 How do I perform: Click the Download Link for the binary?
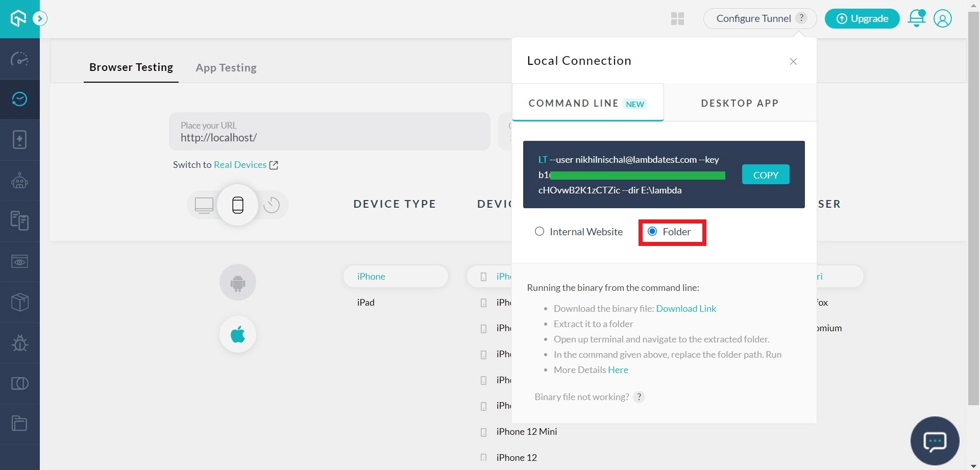point(686,308)
